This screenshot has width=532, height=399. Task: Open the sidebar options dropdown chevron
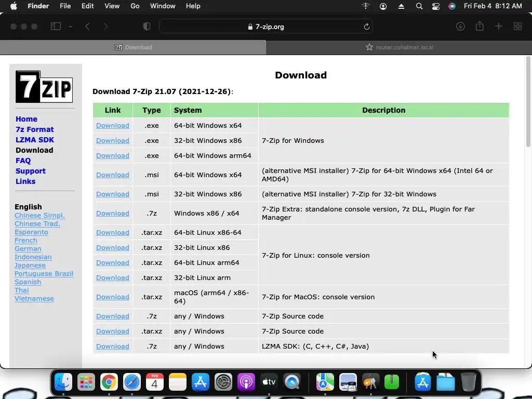[71, 26]
